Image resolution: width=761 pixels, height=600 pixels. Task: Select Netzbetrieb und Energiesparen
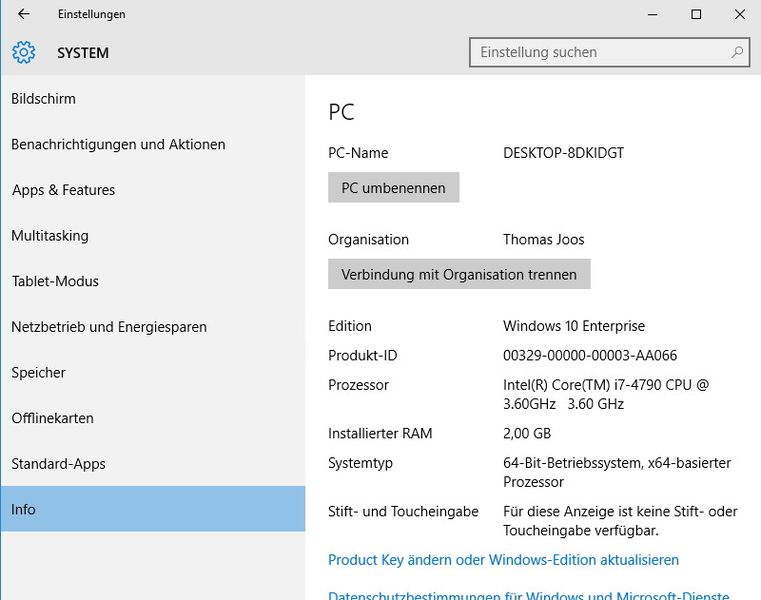109,327
